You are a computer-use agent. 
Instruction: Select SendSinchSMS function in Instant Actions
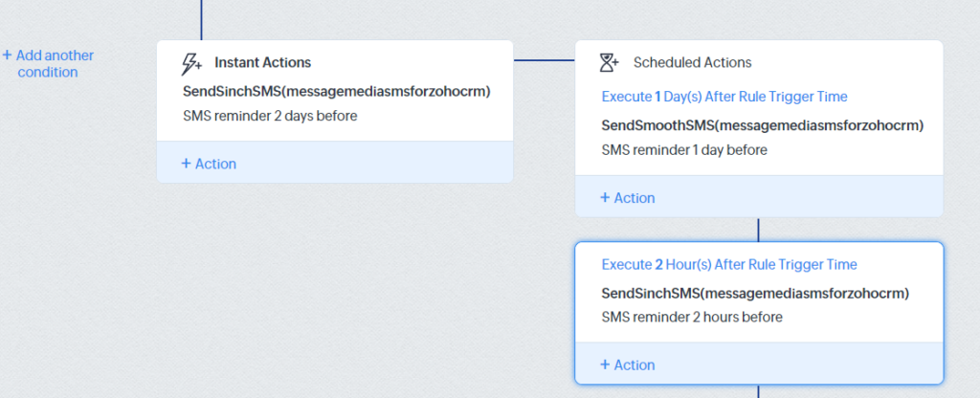[337, 92]
